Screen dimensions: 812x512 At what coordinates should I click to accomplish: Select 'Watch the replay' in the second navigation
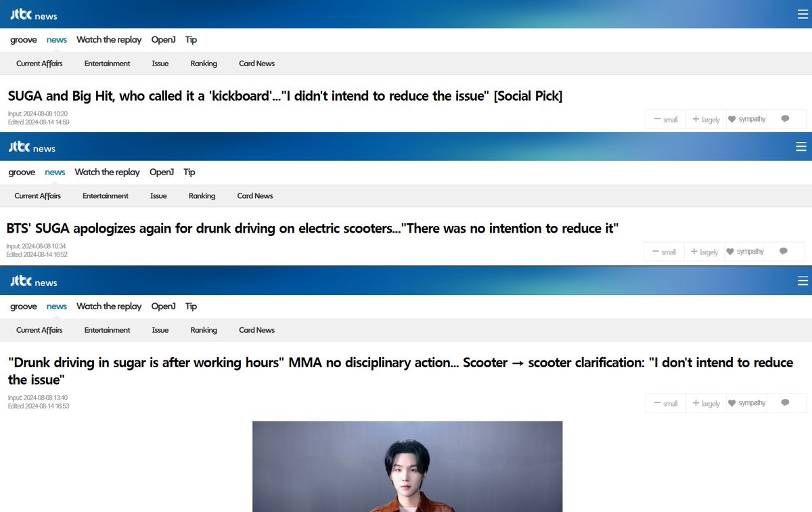107,172
